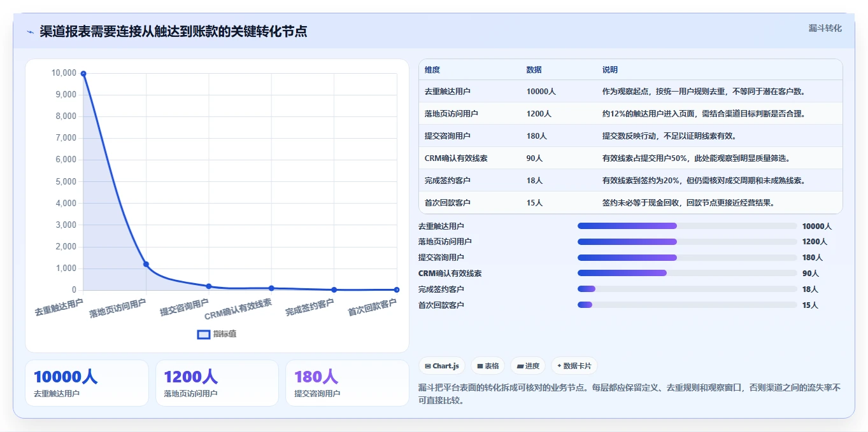
Task: Click the description starting 有效线索到签约为20%
Action: click(704, 181)
